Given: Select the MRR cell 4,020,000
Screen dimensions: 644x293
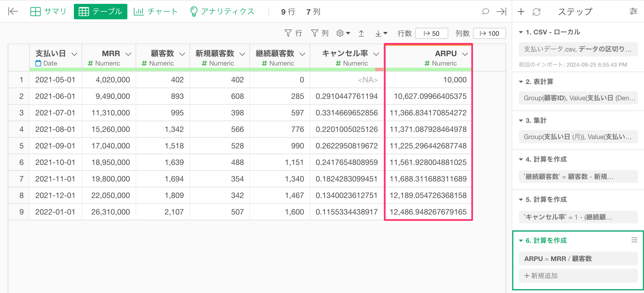Looking at the screenshot, I should click(109, 80).
